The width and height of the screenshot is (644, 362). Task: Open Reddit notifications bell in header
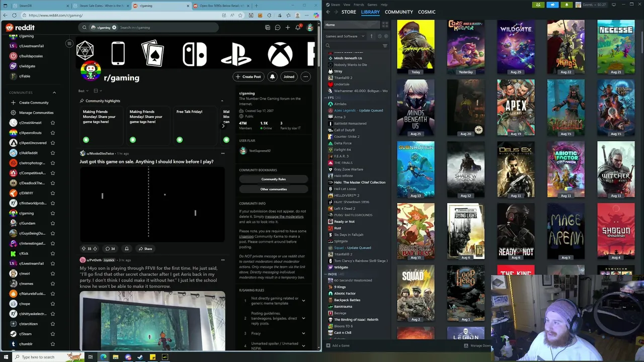(298, 28)
